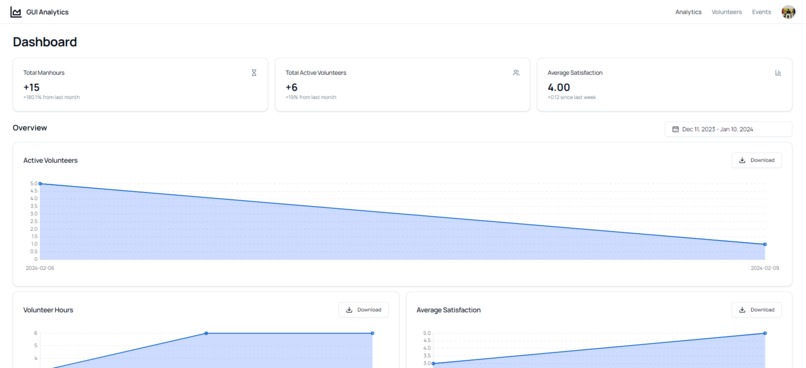Click the rightmost data point on Volunteer Hours chart
This screenshot has height=368, width=806.
(372, 333)
